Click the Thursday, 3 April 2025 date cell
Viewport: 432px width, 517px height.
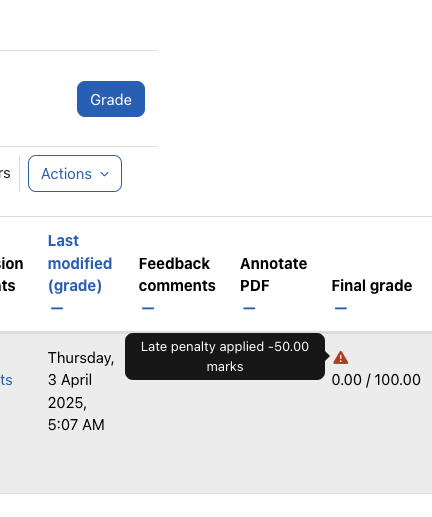[x=81, y=391]
